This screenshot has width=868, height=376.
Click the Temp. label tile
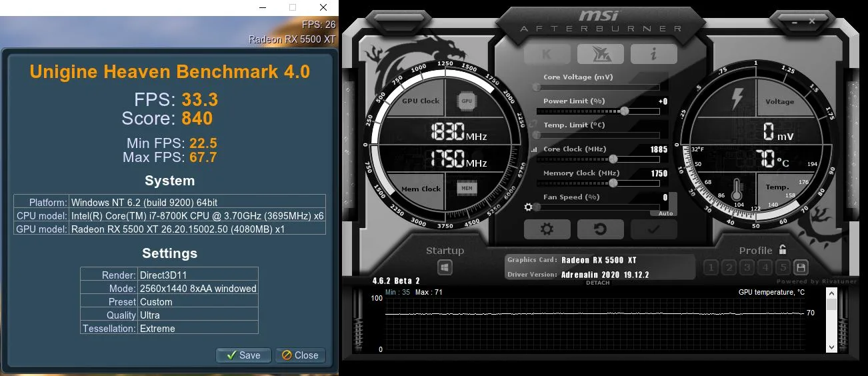[x=777, y=187]
